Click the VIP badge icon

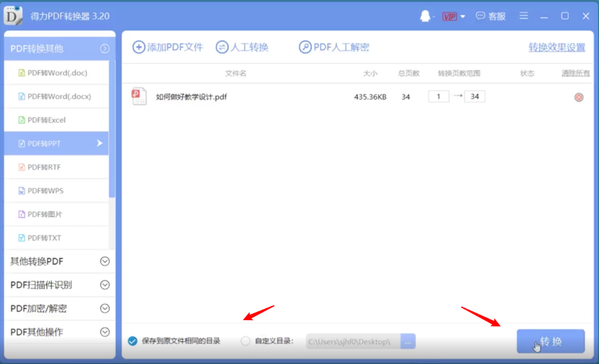tap(450, 16)
